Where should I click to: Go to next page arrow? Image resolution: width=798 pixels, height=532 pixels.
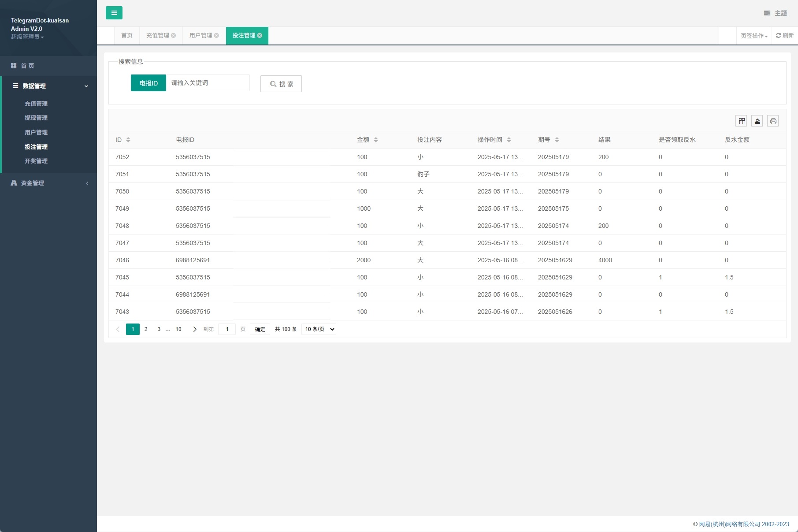pos(195,329)
